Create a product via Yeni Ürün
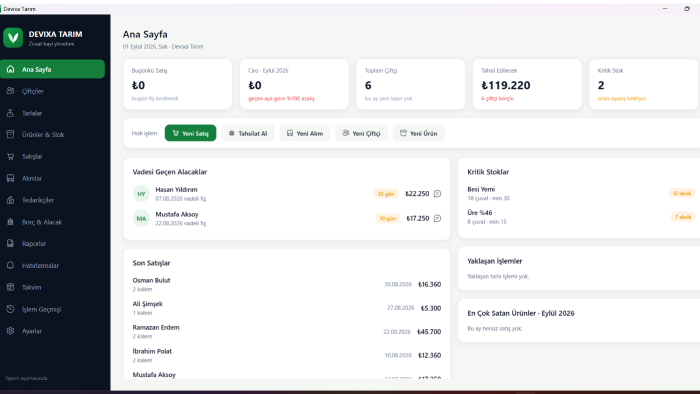Image resolution: width=700 pixels, height=394 pixels. [418, 133]
